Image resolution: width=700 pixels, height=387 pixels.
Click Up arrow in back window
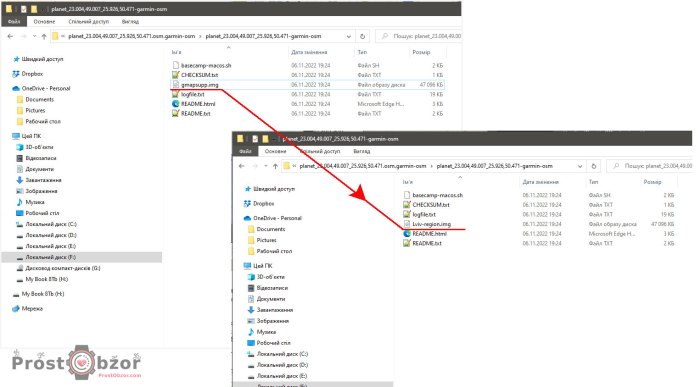pos(44,37)
